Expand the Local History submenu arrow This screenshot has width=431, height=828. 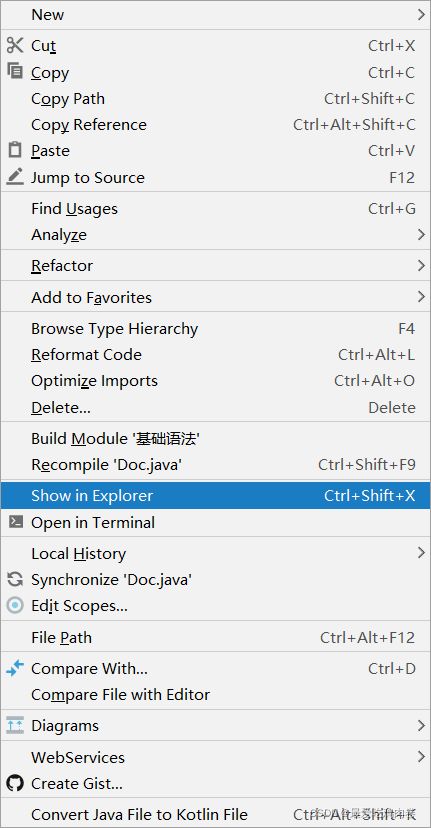tap(421, 553)
